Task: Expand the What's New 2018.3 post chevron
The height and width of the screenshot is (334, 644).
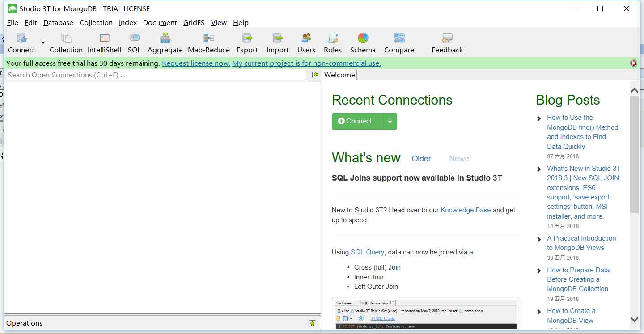Action: pos(539,169)
